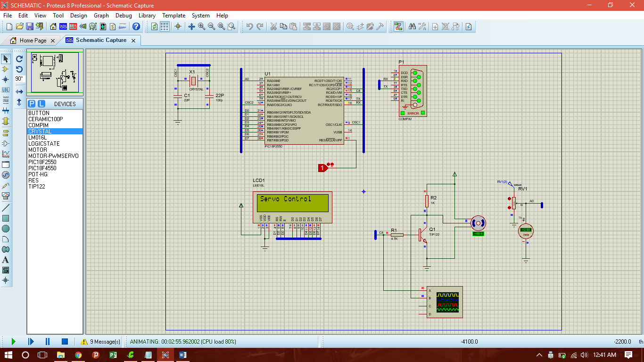This screenshot has height=362, width=644.
Task: Click the 'L' library manage button
Action: 41,104
